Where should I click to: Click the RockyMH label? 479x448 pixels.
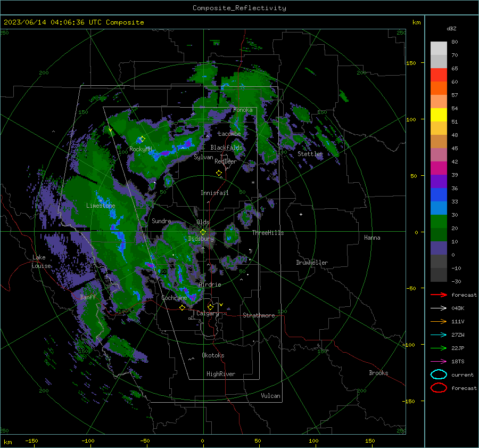coord(141,149)
